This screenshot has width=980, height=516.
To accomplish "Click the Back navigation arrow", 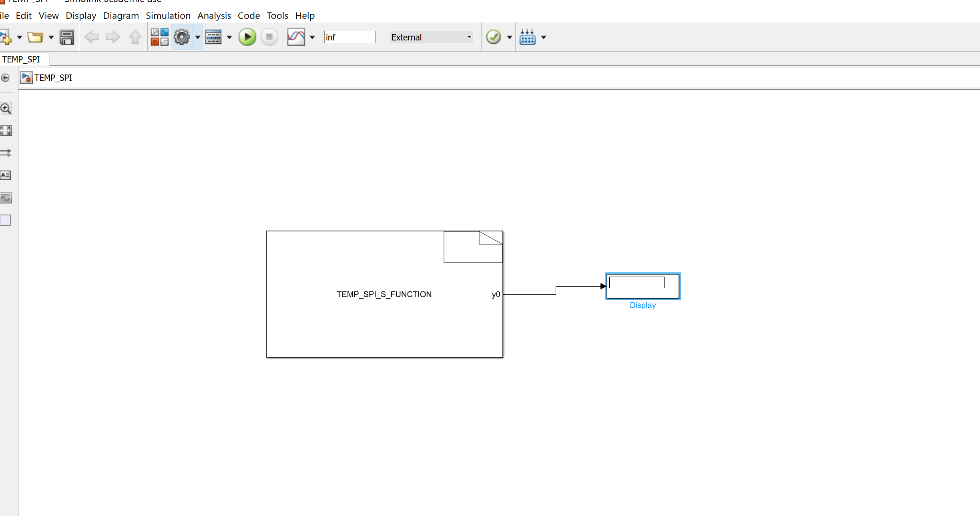I will click(x=92, y=37).
